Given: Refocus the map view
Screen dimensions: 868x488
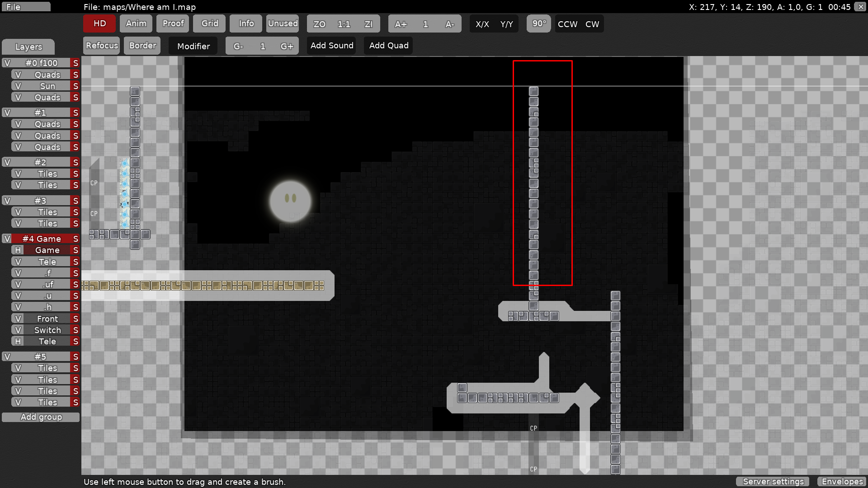Looking at the screenshot, I should [x=101, y=45].
